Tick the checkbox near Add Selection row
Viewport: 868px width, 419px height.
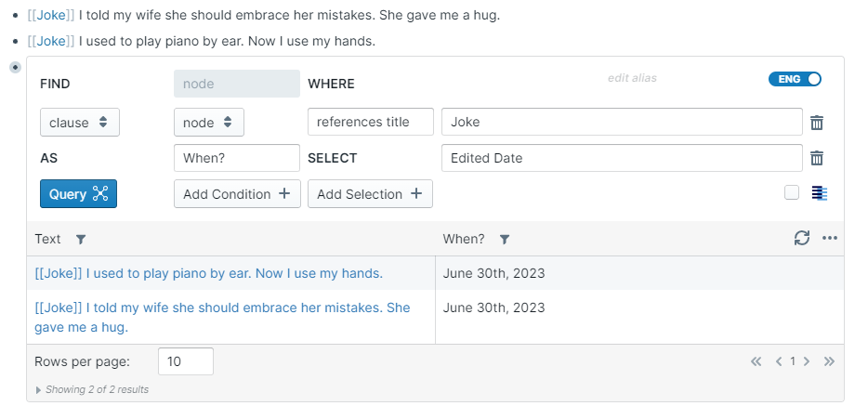[792, 193]
